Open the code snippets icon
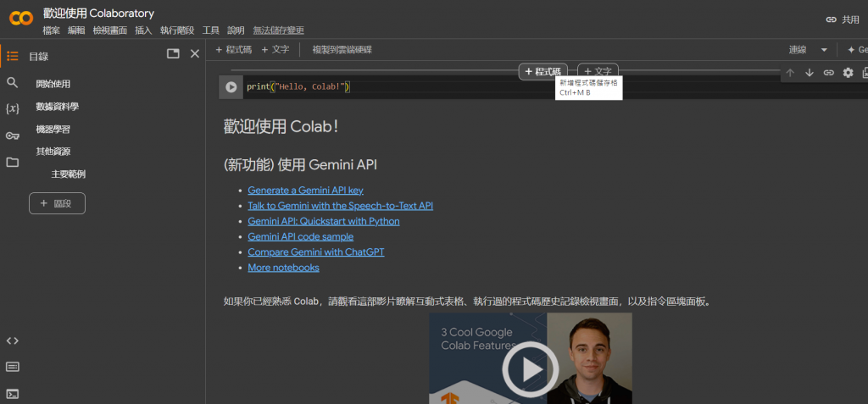The height and width of the screenshot is (404, 868). tap(12, 341)
